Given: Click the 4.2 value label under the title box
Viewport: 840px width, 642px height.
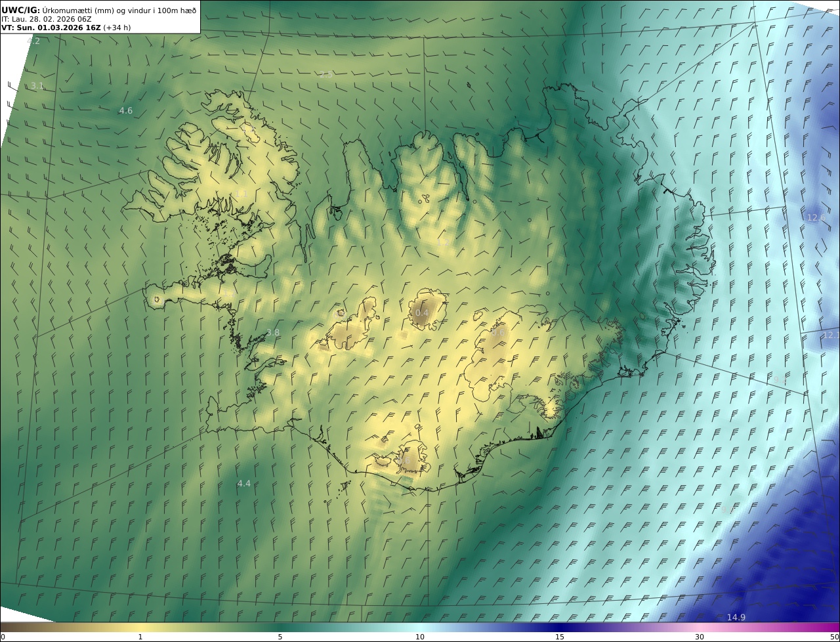Looking at the screenshot, I should pos(33,41).
